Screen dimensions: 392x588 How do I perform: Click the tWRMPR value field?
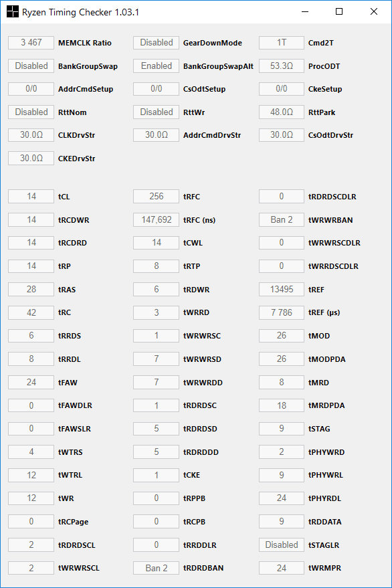(282, 568)
